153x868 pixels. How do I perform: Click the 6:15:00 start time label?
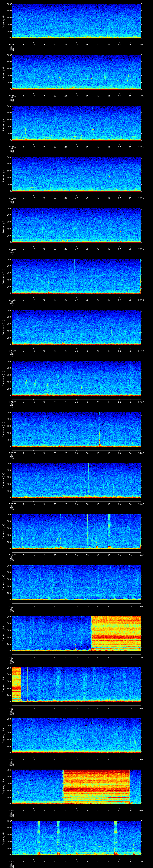[12, 96]
